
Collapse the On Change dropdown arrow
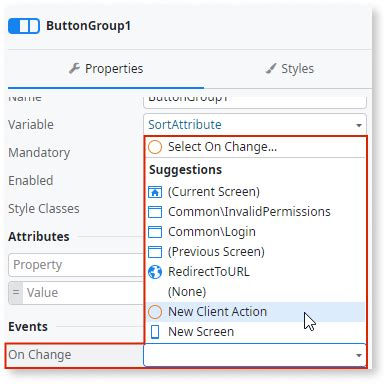point(359,355)
